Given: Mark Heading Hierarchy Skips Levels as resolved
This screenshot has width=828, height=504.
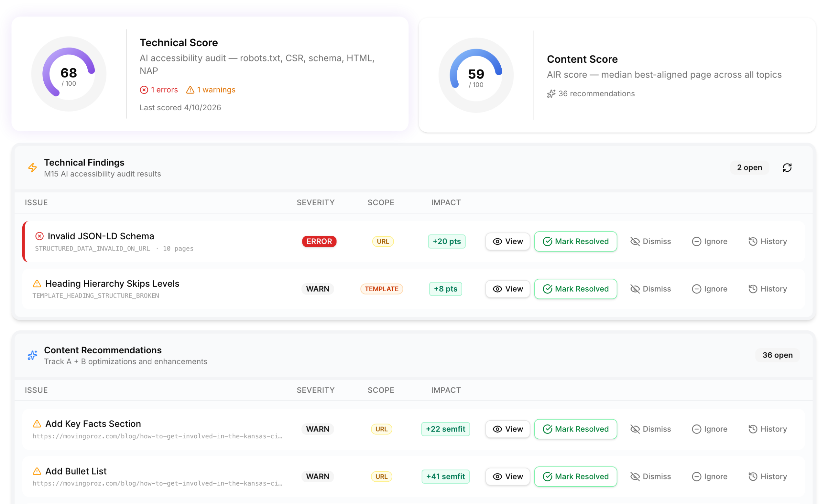Looking at the screenshot, I should pos(576,289).
